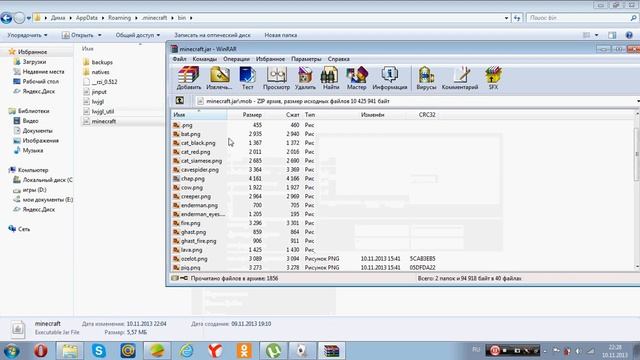Select cat_black.png in the archive

198,143
